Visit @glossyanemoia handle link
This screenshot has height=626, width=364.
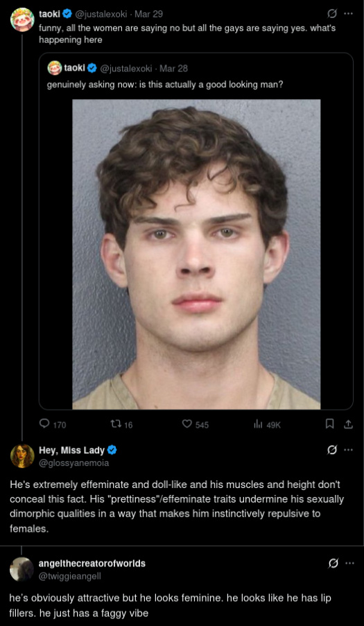pos(73,463)
